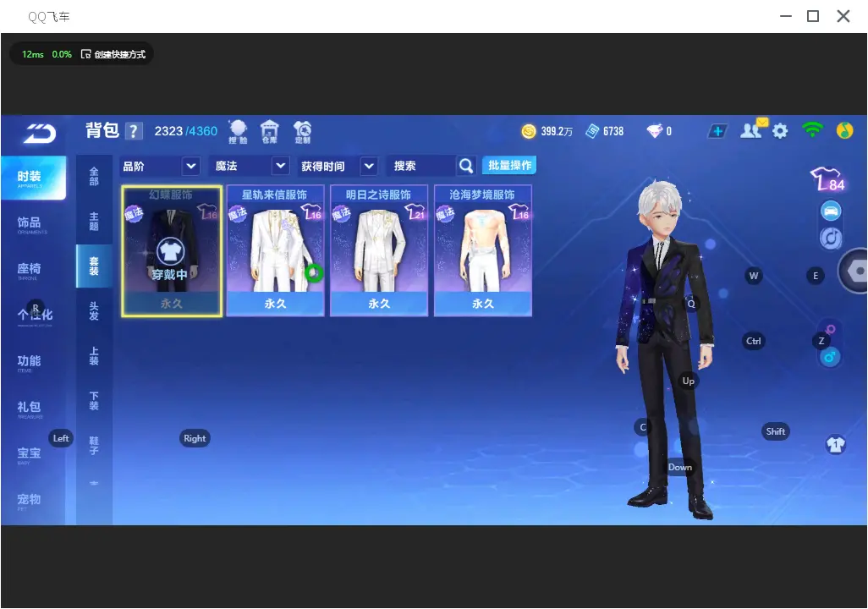Viewport: 868px width, 609px height.
Task: Open the 仓库 warehouse icon
Action: click(x=270, y=132)
